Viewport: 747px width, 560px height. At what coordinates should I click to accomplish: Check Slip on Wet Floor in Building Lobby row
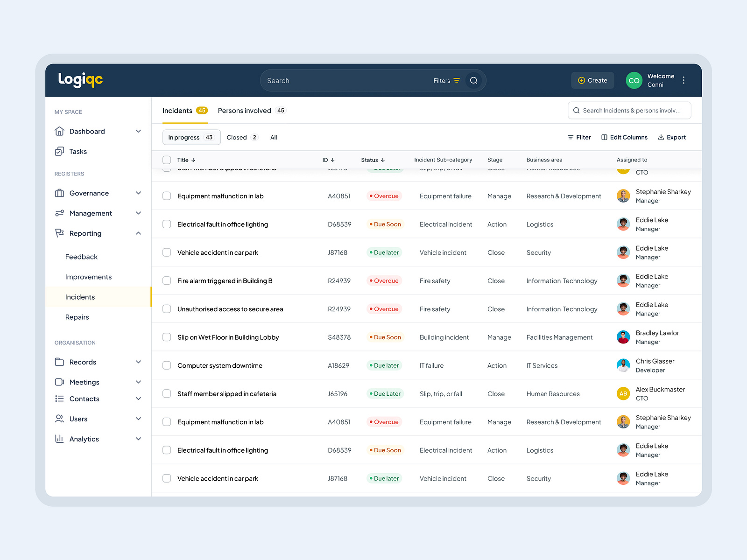pyautogui.click(x=167, y=337)
